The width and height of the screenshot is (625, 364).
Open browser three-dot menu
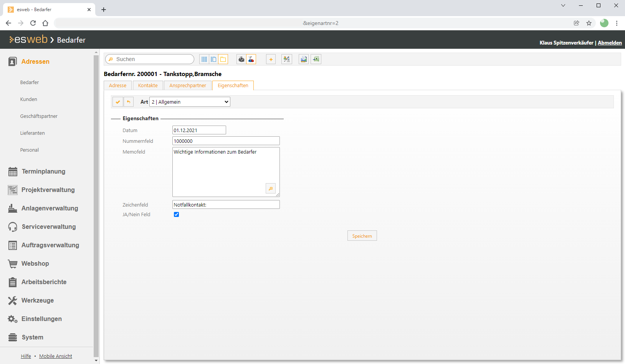click(x=617, y=23)
